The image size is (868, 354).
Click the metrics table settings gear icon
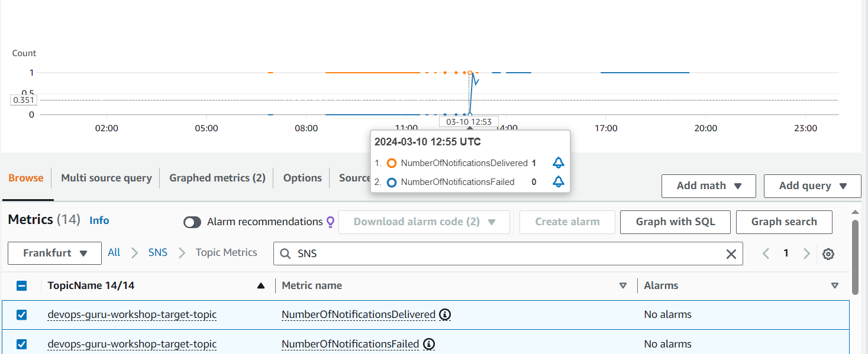coord(828,254)
